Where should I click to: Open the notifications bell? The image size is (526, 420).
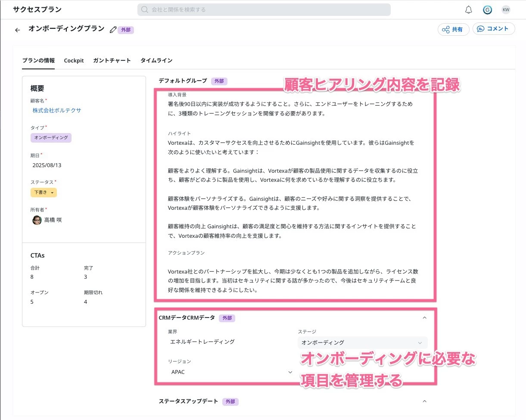pyautogui.click(x=469, y=10)
